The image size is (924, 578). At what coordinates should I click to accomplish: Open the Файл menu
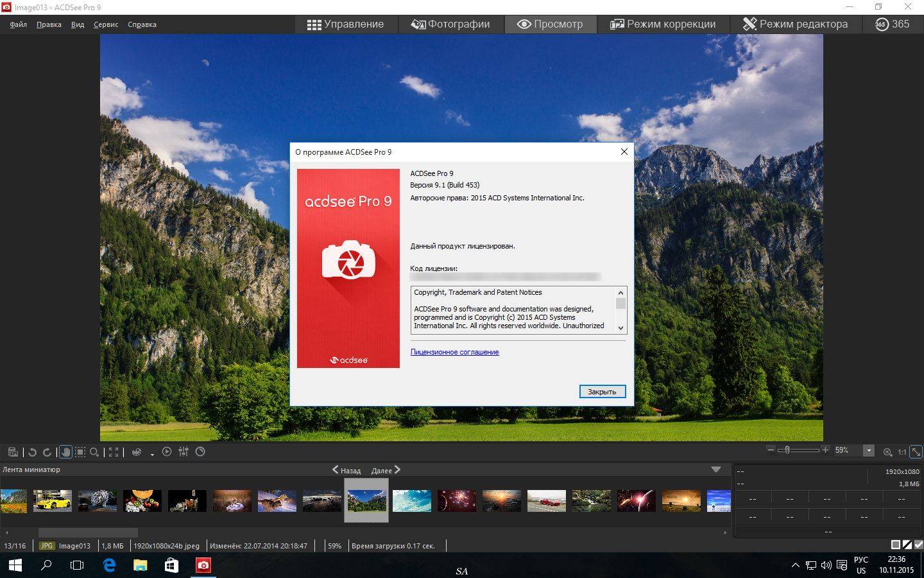click(19, 24)
